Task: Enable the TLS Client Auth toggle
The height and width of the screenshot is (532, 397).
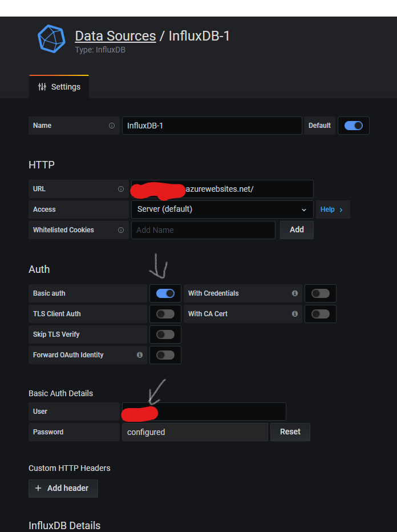Action: coord(165,314)
